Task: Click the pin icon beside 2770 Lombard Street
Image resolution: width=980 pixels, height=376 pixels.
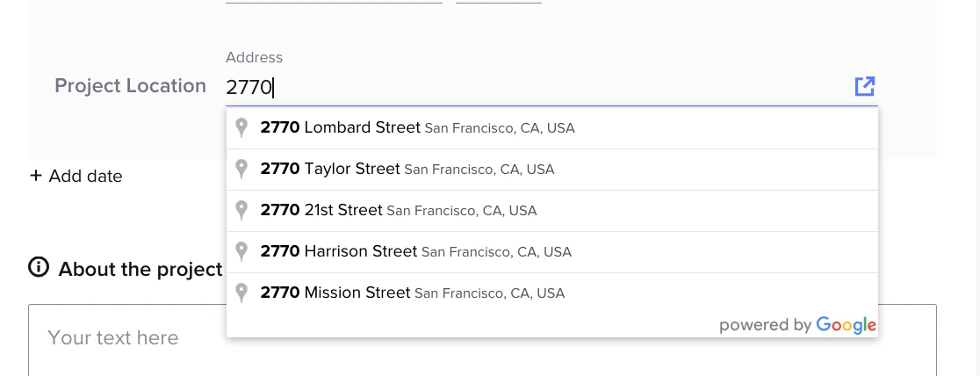Action: click(x=242, y=128)
